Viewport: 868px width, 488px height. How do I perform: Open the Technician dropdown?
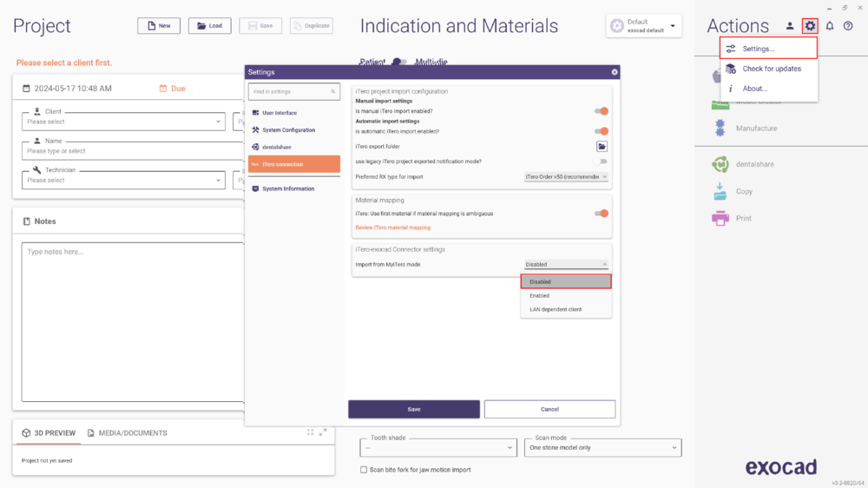pos(123,180)
